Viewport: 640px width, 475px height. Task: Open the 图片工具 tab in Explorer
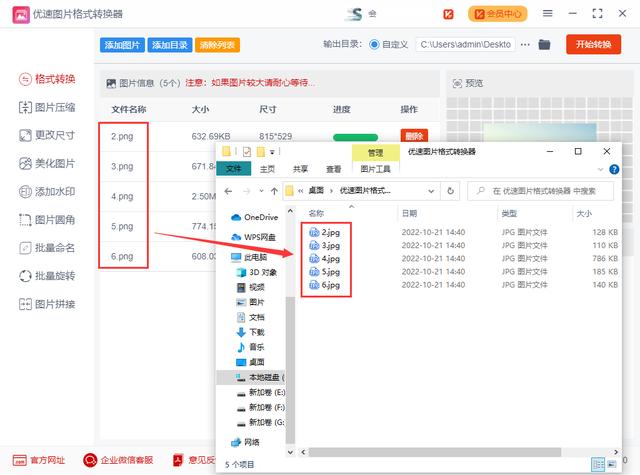376,169
